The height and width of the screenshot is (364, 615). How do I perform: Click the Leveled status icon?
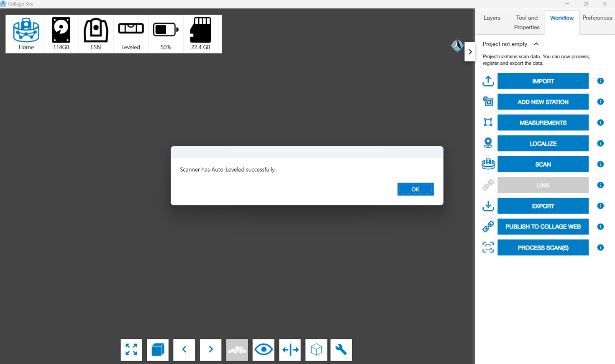(x=131, y=29)
